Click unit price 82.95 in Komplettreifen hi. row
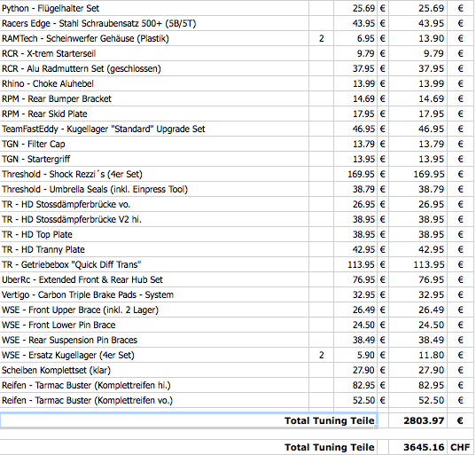Screen dimensions: 476x455 [x=355, y=385]
